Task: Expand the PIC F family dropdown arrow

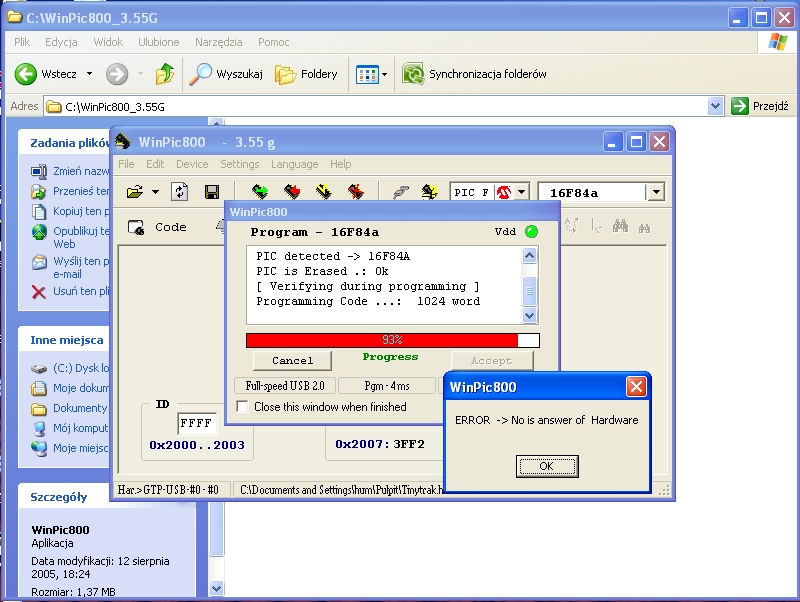Action: point(521,192)
